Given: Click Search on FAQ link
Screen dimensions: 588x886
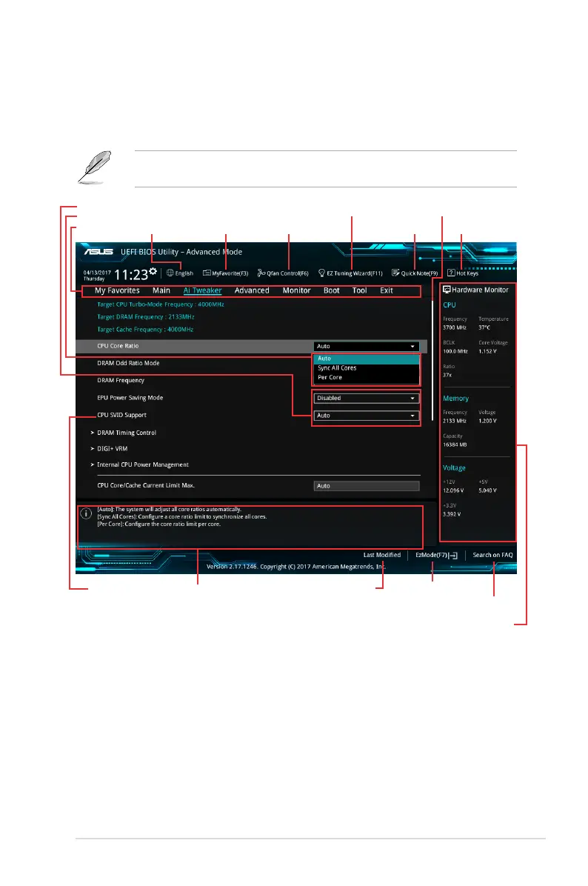Looking at the screenshot, I should click(x=492, y=555).
